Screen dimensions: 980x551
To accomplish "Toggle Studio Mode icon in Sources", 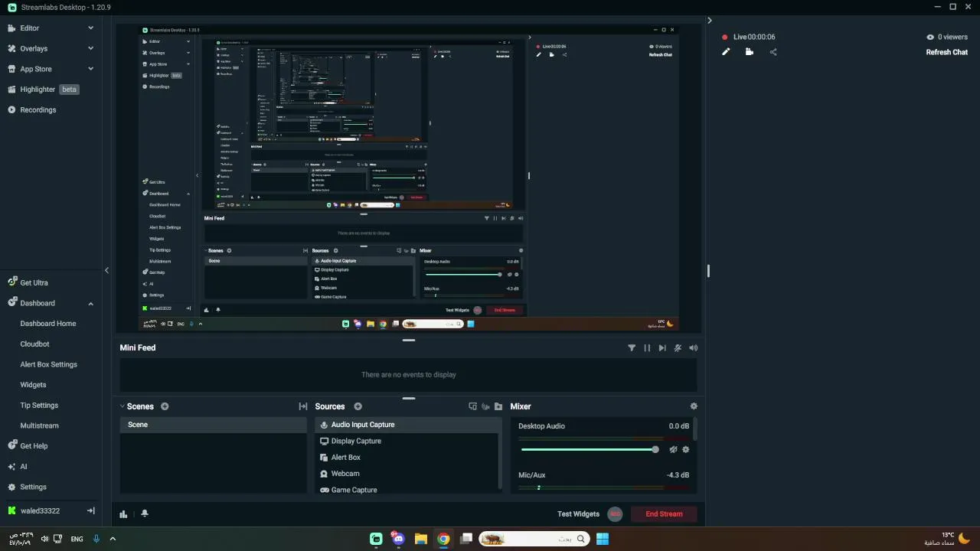I will (472, 406).
